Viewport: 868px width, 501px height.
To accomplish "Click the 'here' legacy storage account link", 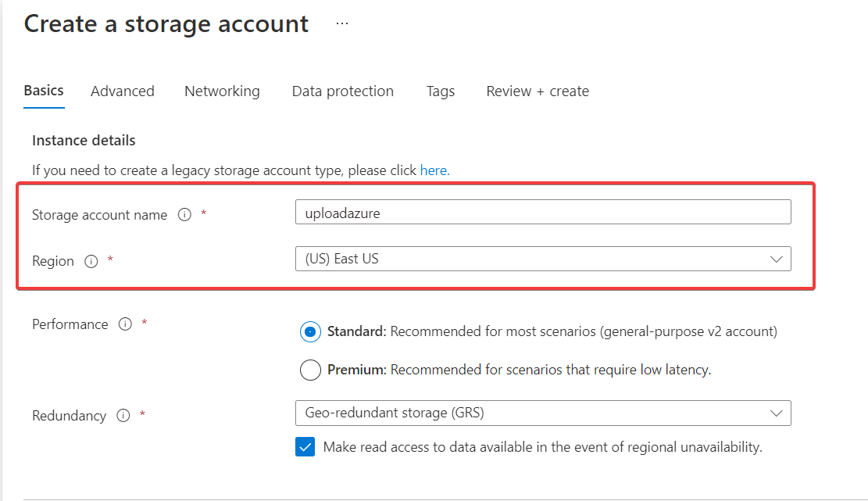I will coord(434,170).
